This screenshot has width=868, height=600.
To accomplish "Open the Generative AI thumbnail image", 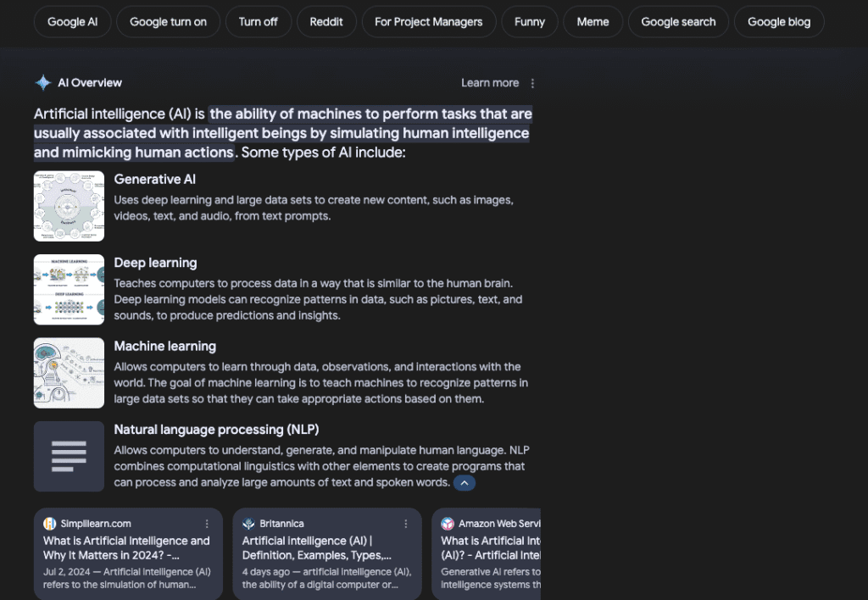I will click(x=69, y=206).
